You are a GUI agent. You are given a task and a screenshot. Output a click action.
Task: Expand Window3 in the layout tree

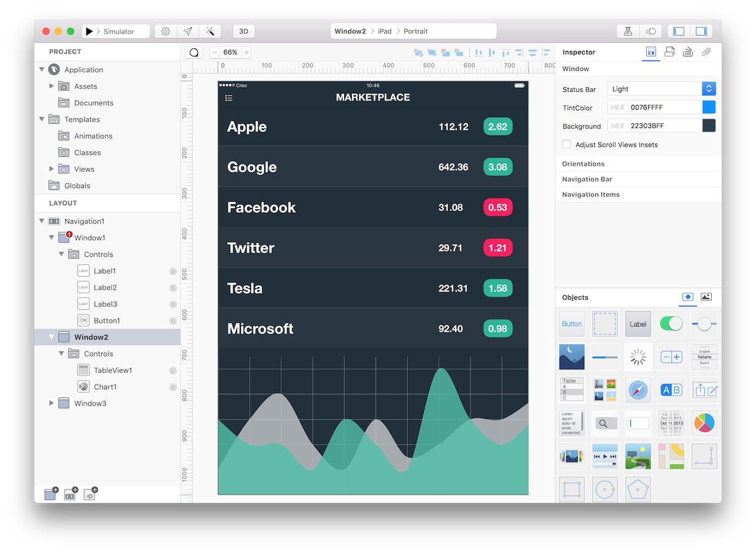52,403
